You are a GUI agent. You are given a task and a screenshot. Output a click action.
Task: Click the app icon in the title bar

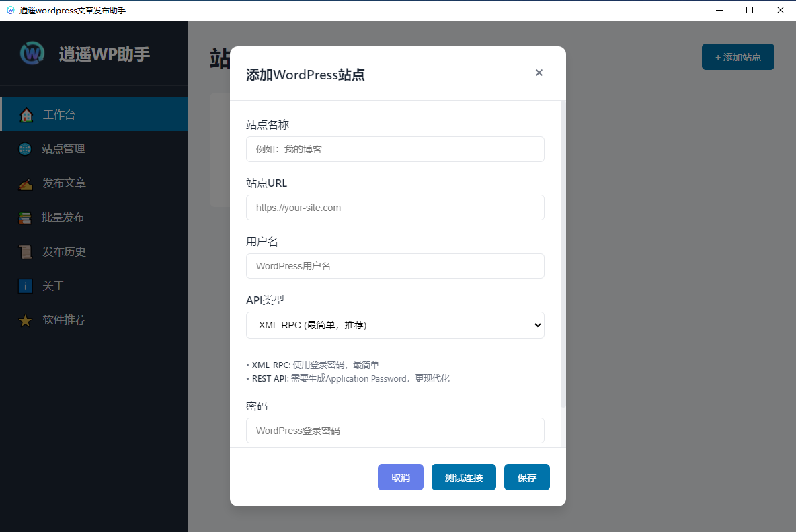point(10,10)
